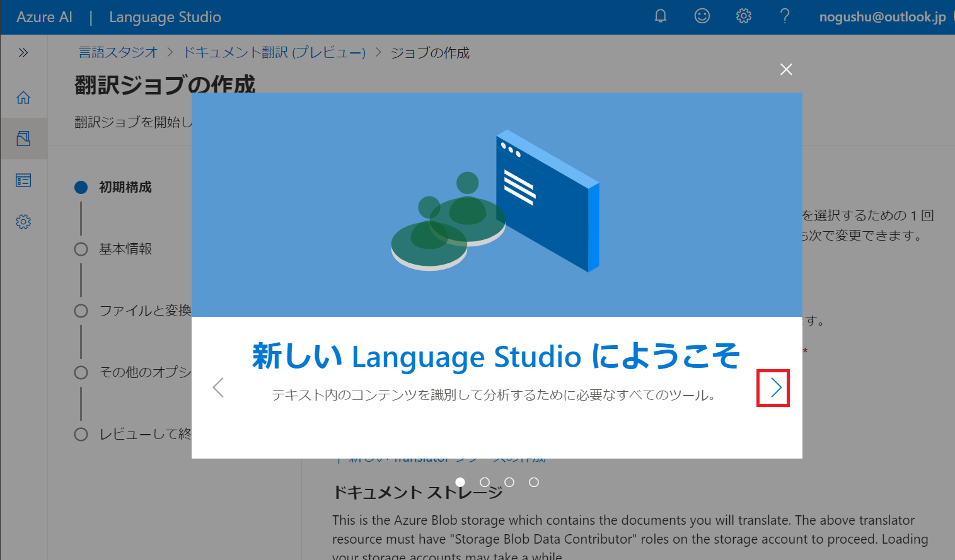Click the feedback smiley icon
Screen dimensions: 955x560
click(x=702, y=16)
